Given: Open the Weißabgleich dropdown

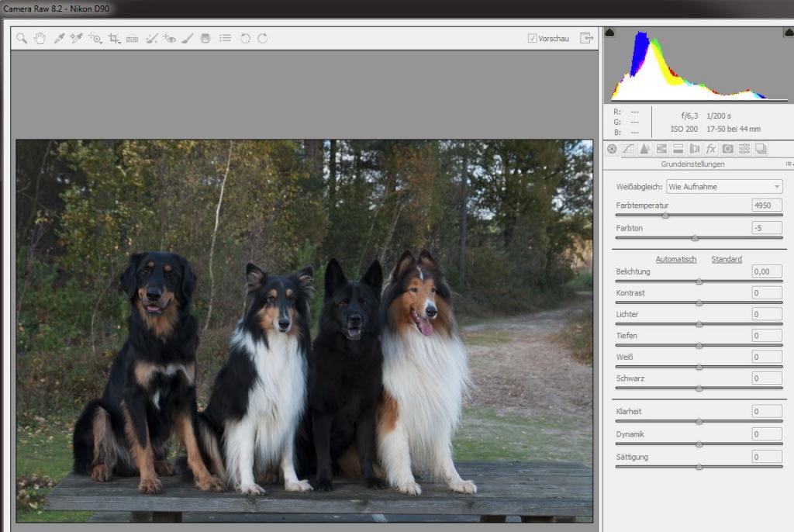Looking at the screenshot, I should pyautogui.click(x=725, y=186).
